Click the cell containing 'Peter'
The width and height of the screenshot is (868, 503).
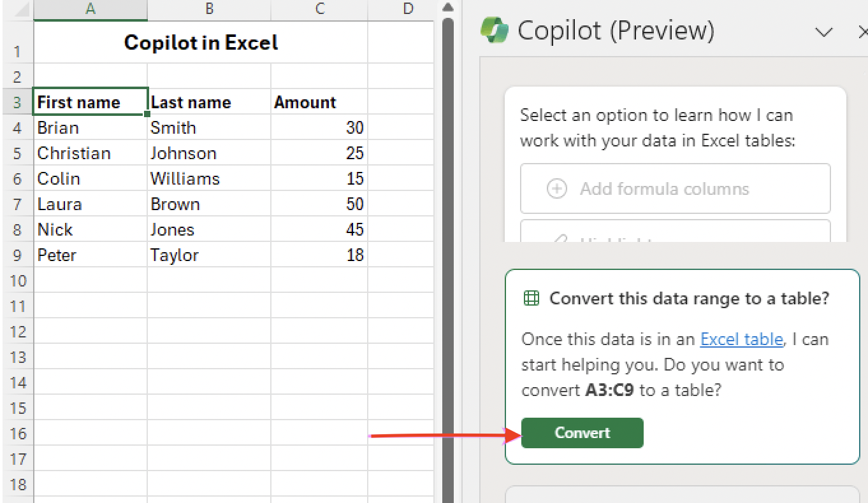pyautogui.click(x=90, y=255)
